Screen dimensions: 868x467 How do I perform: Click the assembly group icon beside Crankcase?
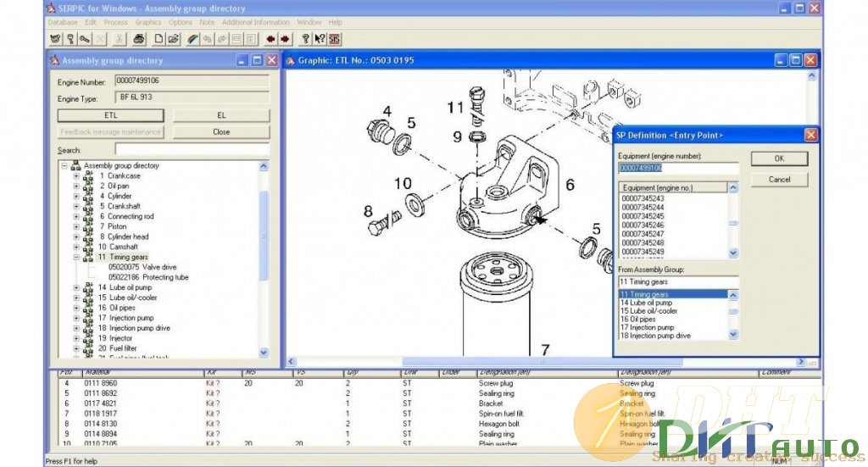point(88,176)
